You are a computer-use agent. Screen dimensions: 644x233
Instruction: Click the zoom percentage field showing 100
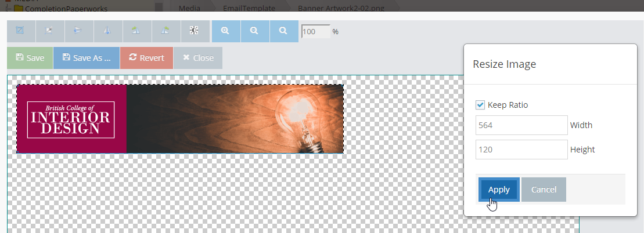tap(316, 31)
